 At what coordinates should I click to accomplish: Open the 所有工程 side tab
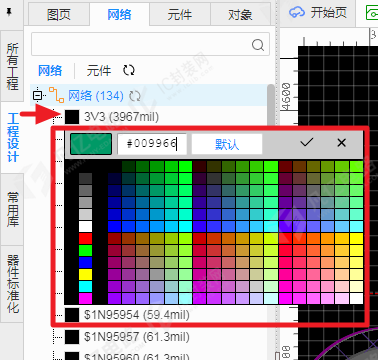[12, 66]
